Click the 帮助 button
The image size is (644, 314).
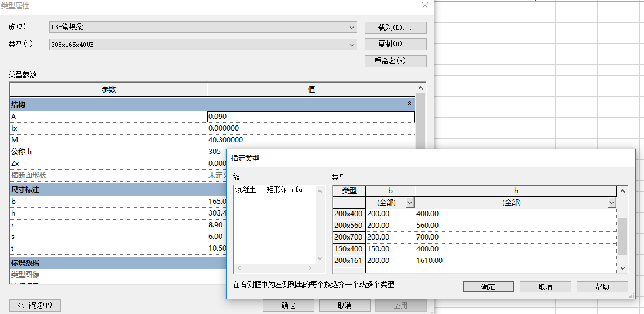(602, 287)
